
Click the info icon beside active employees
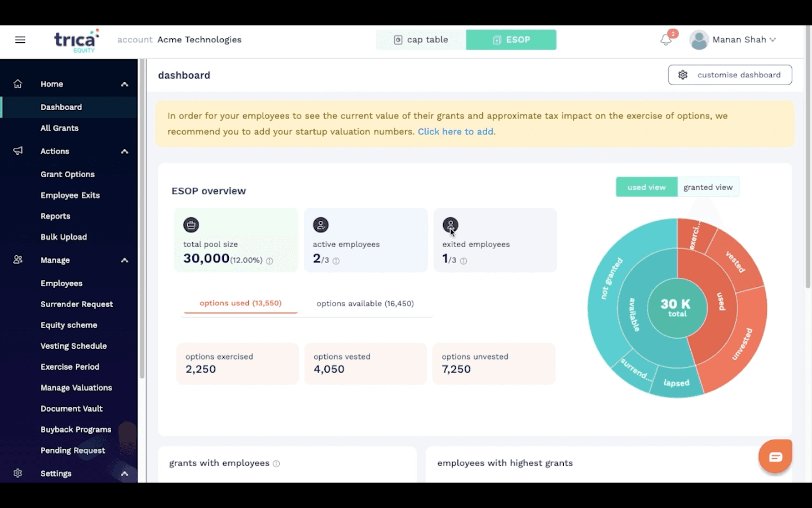pyautogui.click(x=336, y=261)
